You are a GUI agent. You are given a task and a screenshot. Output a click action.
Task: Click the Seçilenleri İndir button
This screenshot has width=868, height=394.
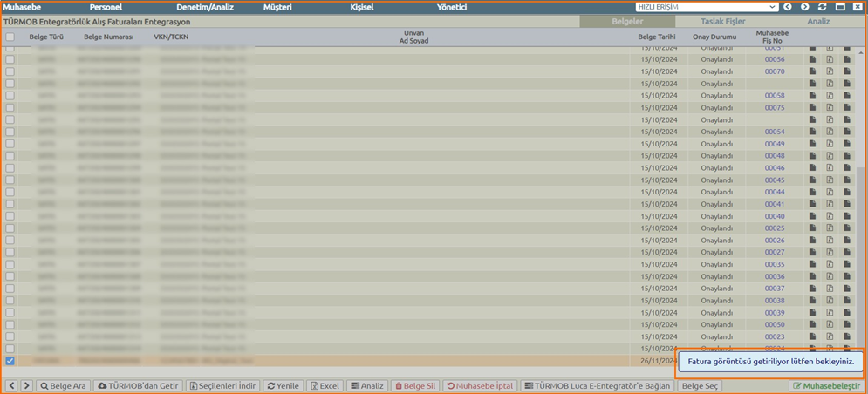222,385
